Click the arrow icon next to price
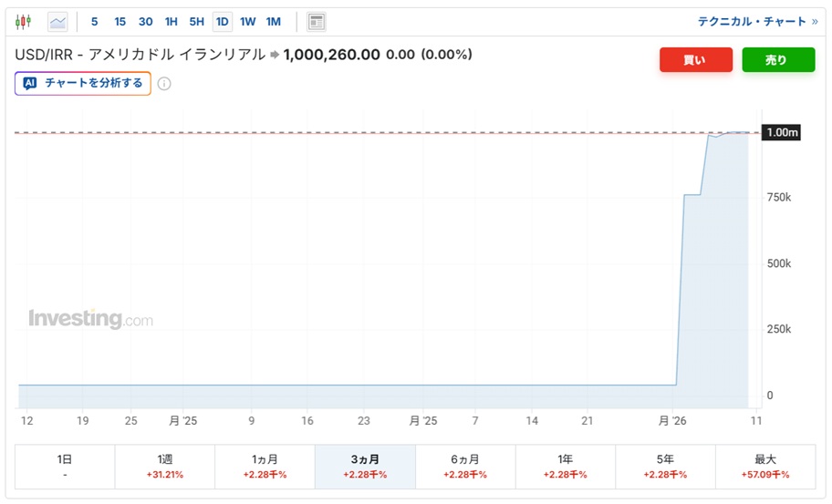Screen dimensions: 832x504 click(274, 55)
